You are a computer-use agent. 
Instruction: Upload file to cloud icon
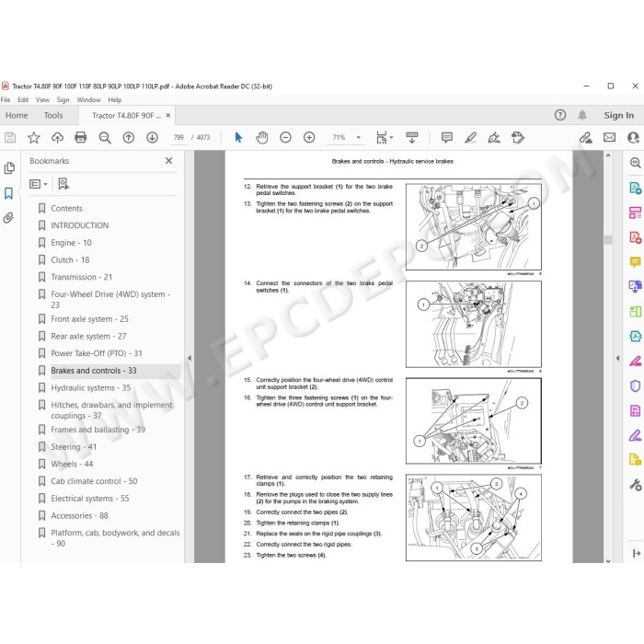tap(57, 138)
